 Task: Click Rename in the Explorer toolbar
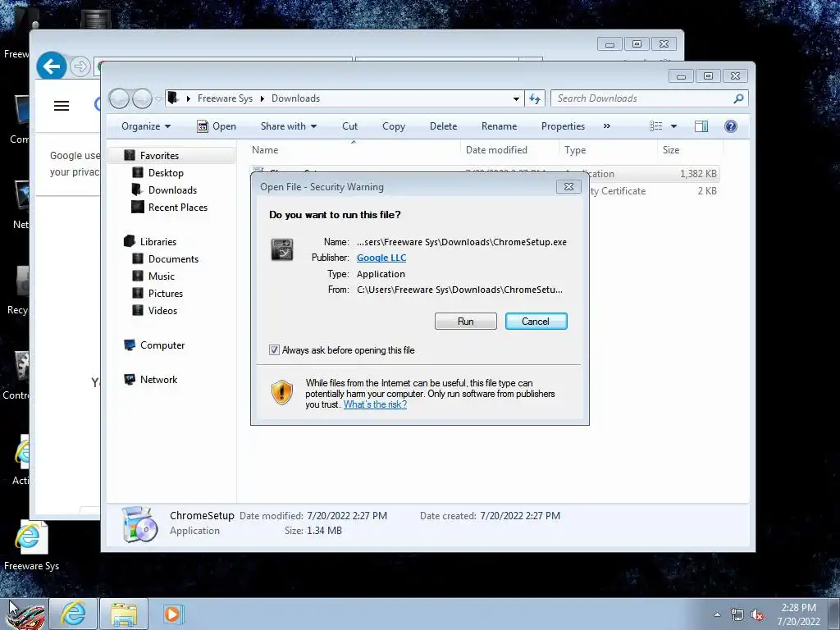[x=499, y=126]
